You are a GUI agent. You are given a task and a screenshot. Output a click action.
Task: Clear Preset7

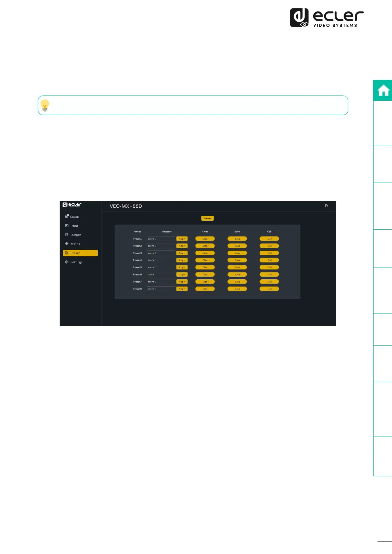[205, 282]
